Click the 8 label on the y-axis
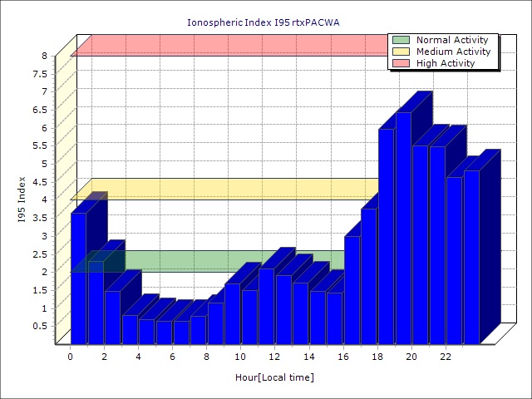This screenshot has width=532, height=399. tap(45, 56)
